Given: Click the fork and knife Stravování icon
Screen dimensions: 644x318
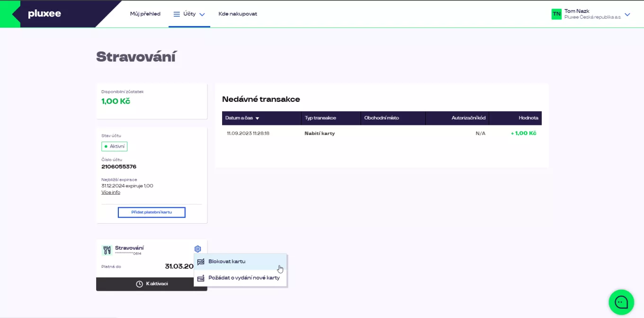Looking at the screenshot, I should (x=107, y=250).
